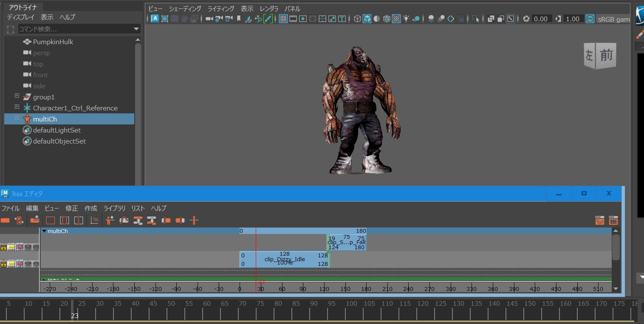Toggle the textured display checker icon
Screen dimensions: 644x324
point(396,19)
